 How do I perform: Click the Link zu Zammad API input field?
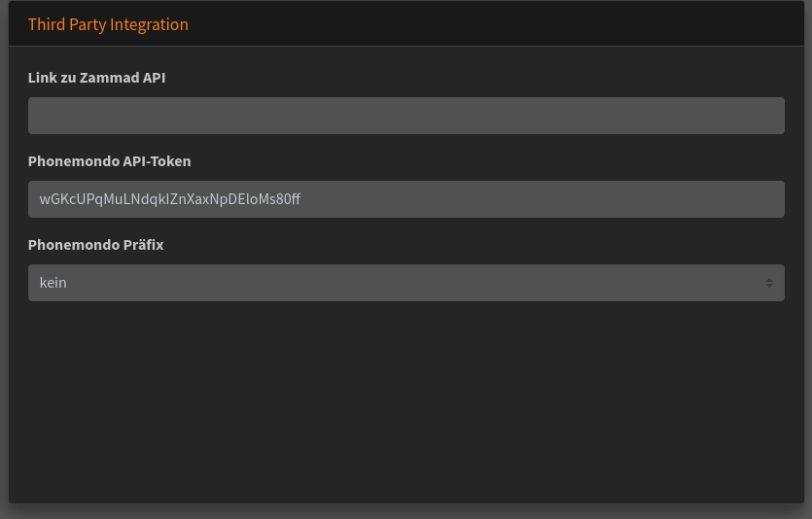tap(406, 116)
